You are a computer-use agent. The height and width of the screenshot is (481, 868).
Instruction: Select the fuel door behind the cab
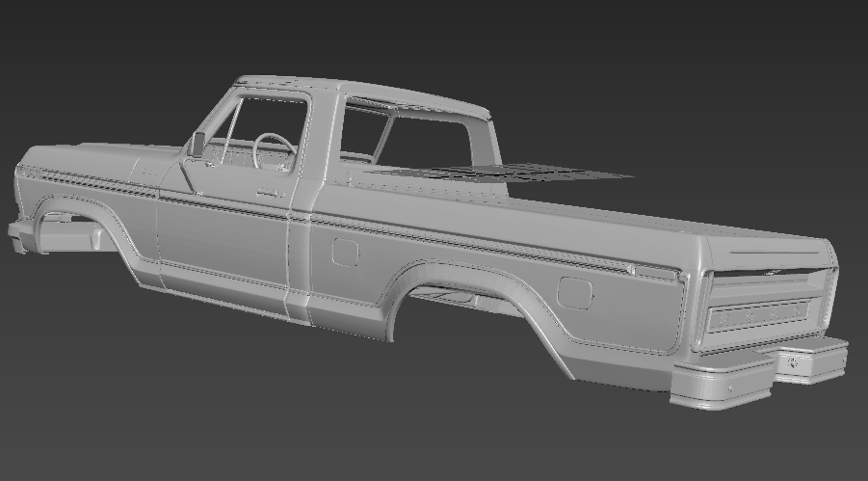346,253
